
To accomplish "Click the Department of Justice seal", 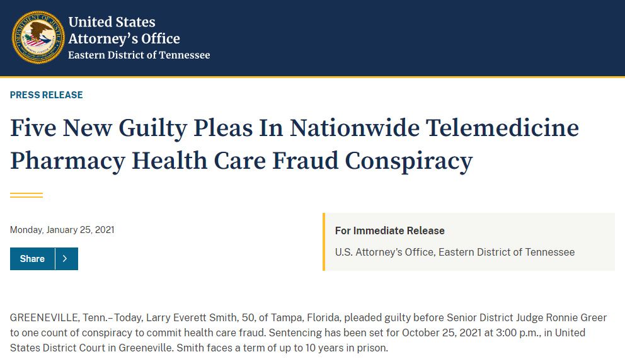I will [x=38, y=37].
